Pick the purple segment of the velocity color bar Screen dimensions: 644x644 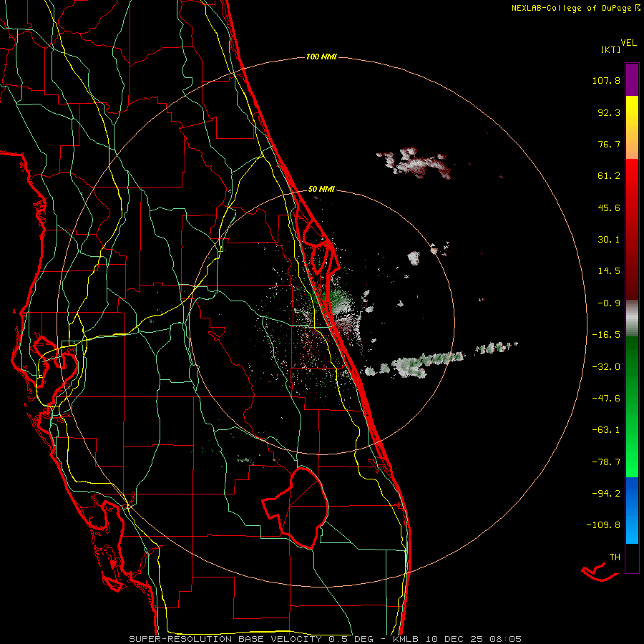pos(632,79)
